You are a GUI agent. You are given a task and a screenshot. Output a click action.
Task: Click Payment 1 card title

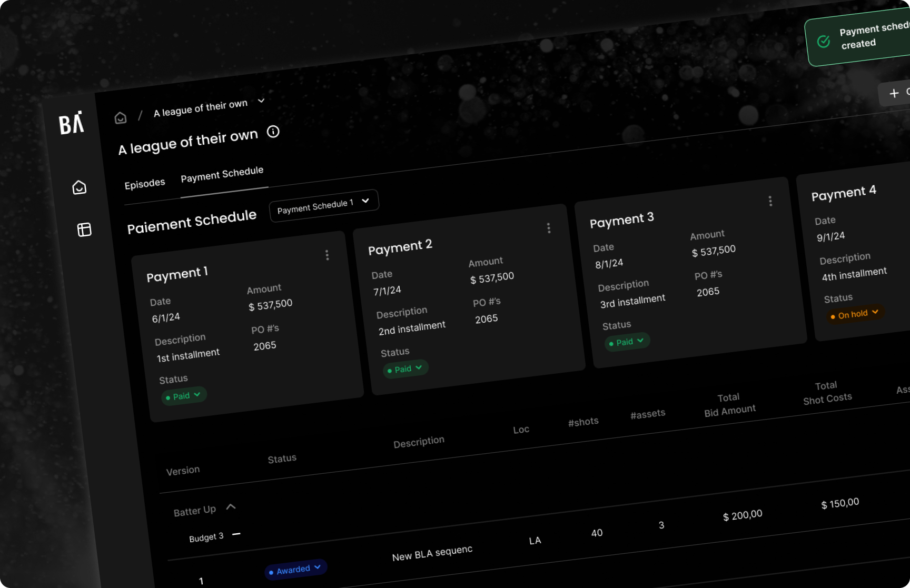[177, 274]
